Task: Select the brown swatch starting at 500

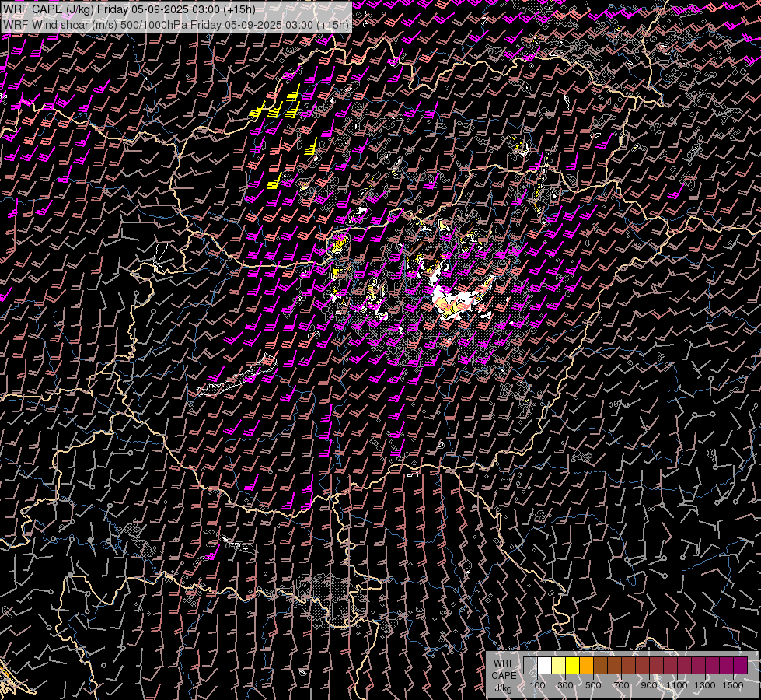Action: 600,665
